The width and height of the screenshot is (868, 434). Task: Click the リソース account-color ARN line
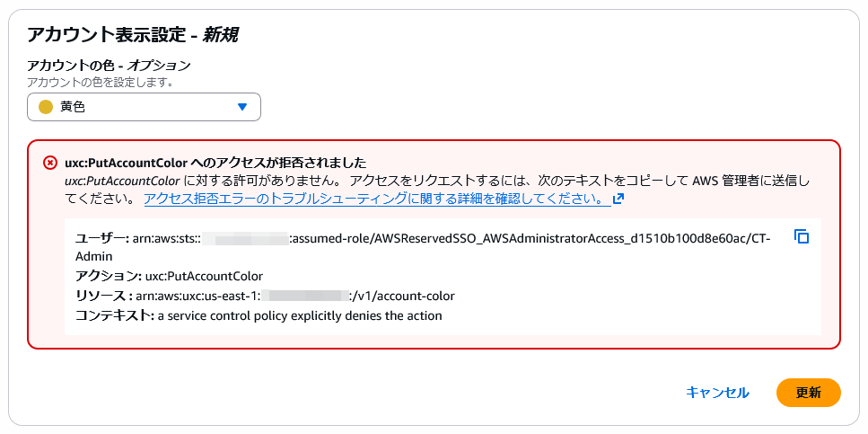[265, 296]
